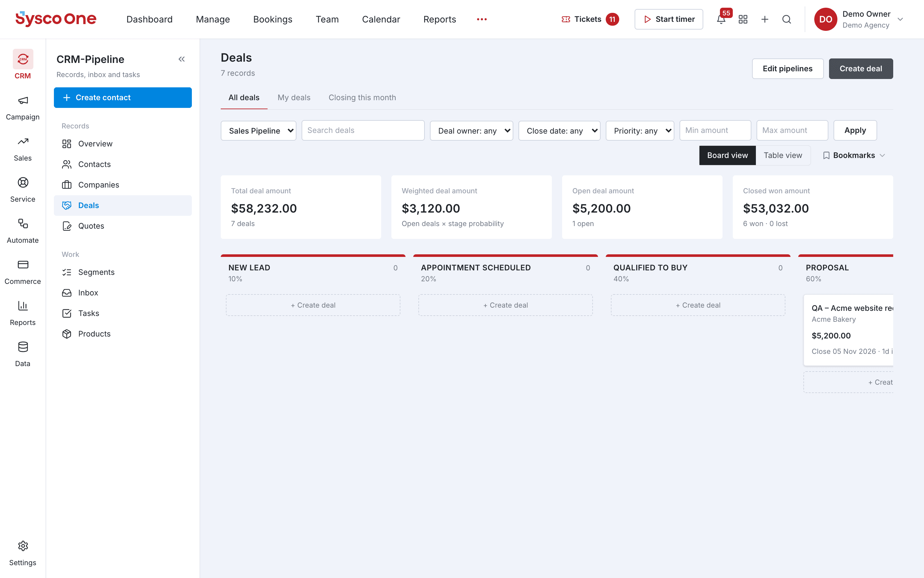Open Reports bar chart icon in sidebar

click(x=23, y=306)
